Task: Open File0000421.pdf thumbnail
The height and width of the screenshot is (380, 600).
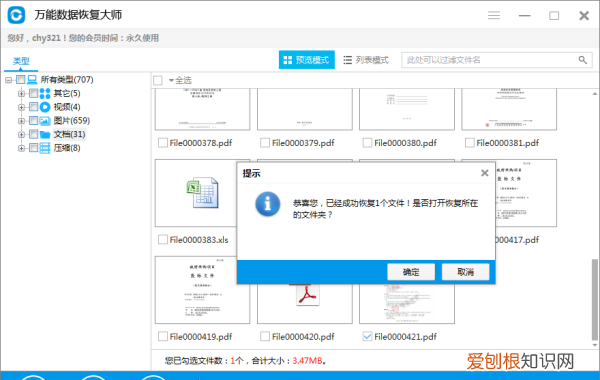Action: [407, 304]
